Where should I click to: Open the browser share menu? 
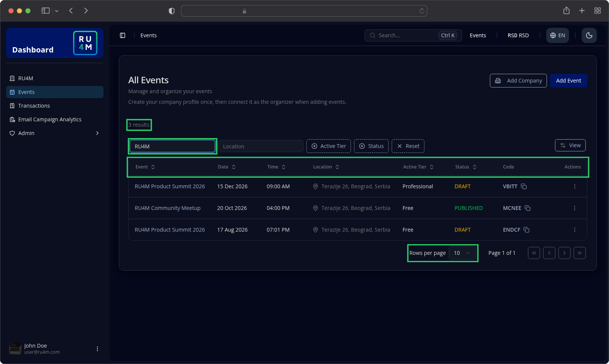tap(566, 11)
